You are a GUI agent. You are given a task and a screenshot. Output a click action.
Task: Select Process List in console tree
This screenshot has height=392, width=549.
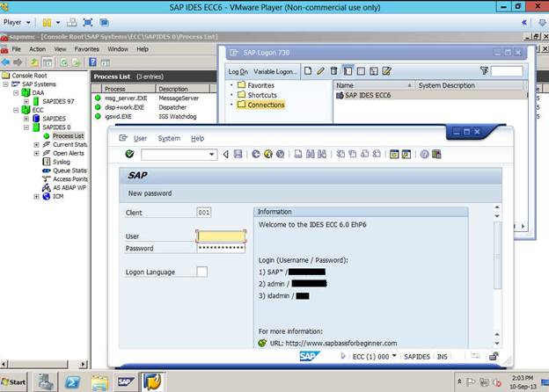point(69,135)
